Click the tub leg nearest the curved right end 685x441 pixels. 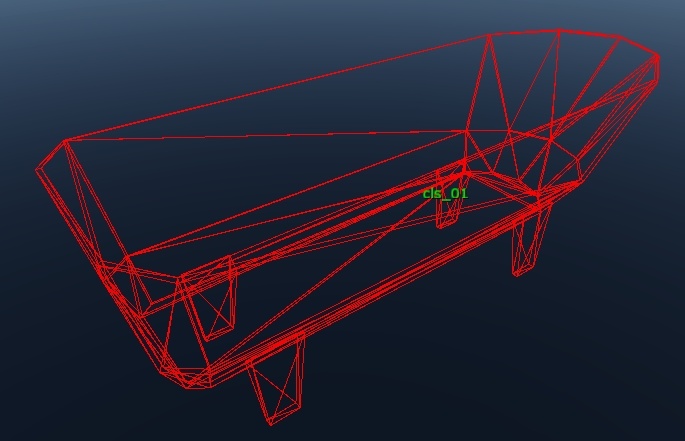point(530,240)
